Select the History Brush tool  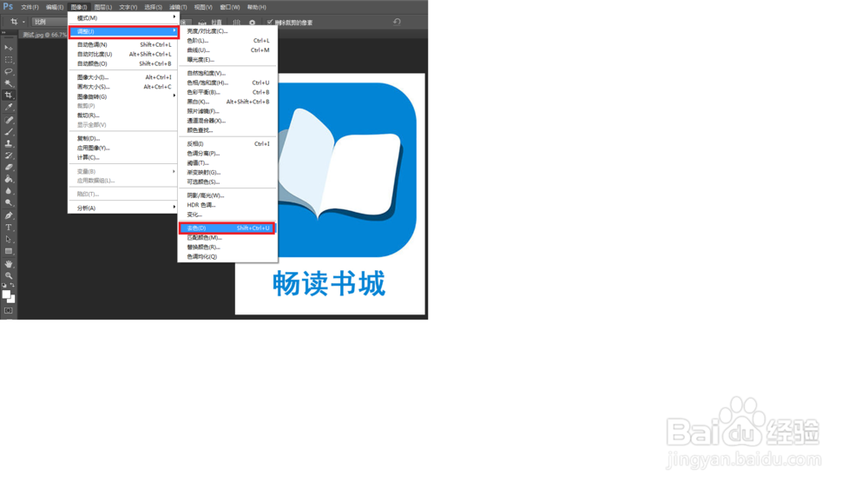pos(9,155)
